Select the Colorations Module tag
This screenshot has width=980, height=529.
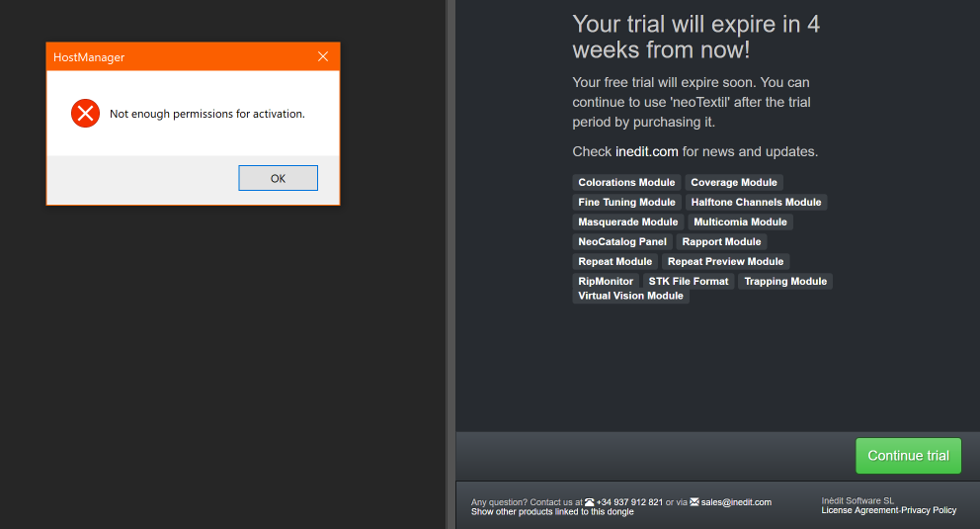coord(626,183)
